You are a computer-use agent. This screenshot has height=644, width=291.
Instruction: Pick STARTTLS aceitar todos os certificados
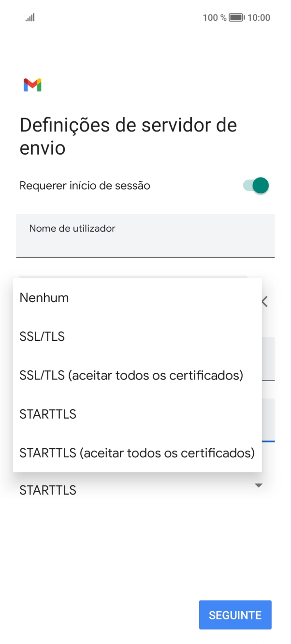pos(137,453)
